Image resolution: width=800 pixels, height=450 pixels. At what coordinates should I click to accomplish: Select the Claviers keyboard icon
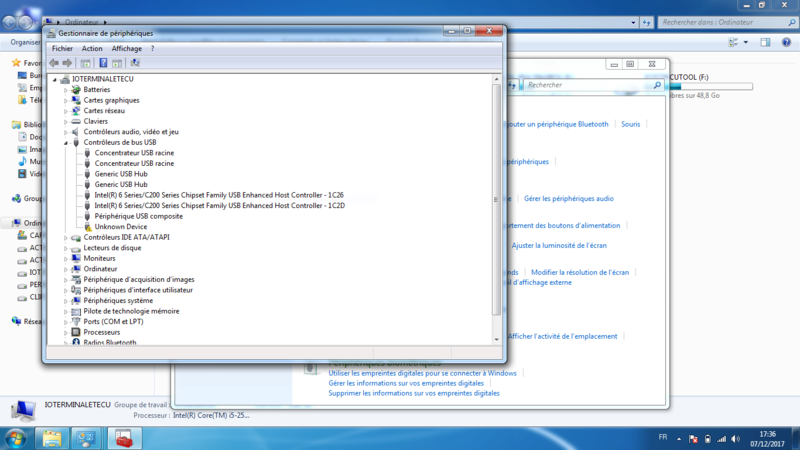click(76, 121)
